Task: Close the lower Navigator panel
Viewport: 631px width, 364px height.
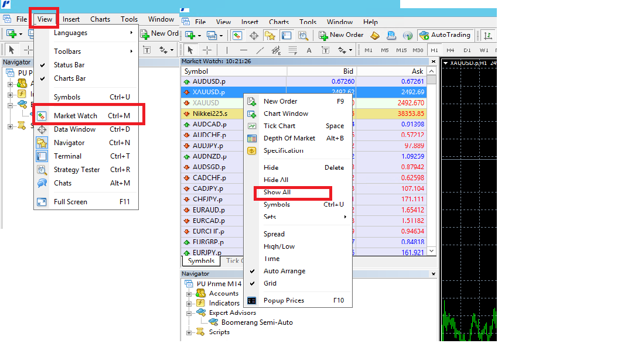Action: pos(434,274)
